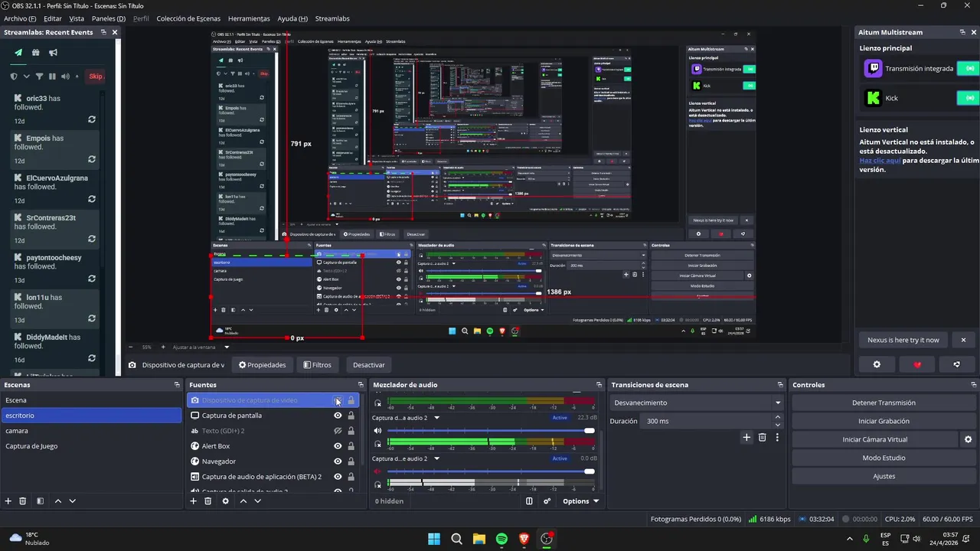This screenshot has width=980, height=551.
Task: Open transition properties three-dot menu
Action: click(x=777, y=438)
